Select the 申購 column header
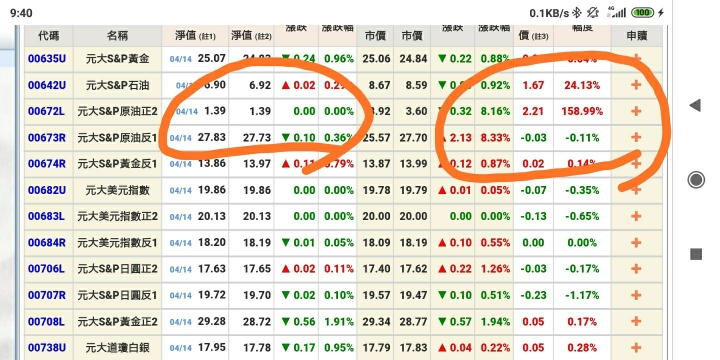This screenshot has height=360, width=720. pyautogui.click(x=636, y=35)
